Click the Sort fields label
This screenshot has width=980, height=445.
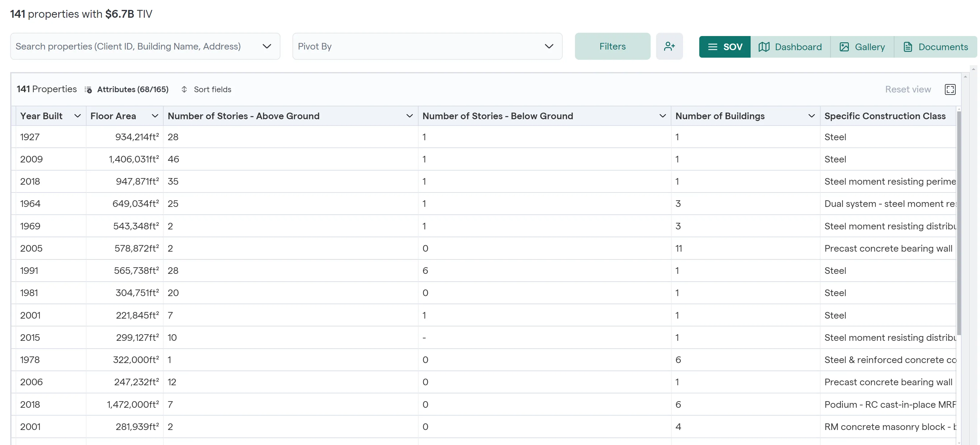[x=212, y=89]
